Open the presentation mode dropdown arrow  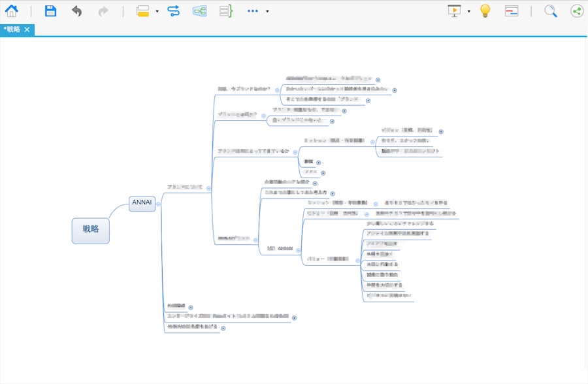point(469,12)
